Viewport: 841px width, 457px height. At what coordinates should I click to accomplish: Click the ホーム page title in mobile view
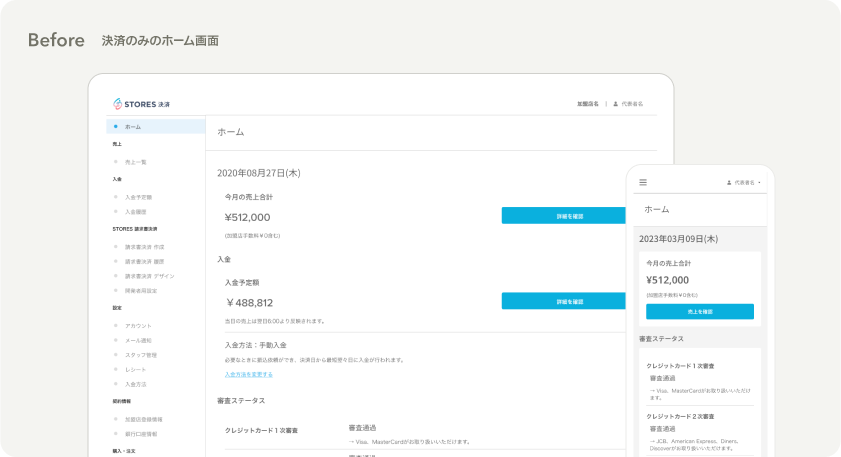[656, 210]
